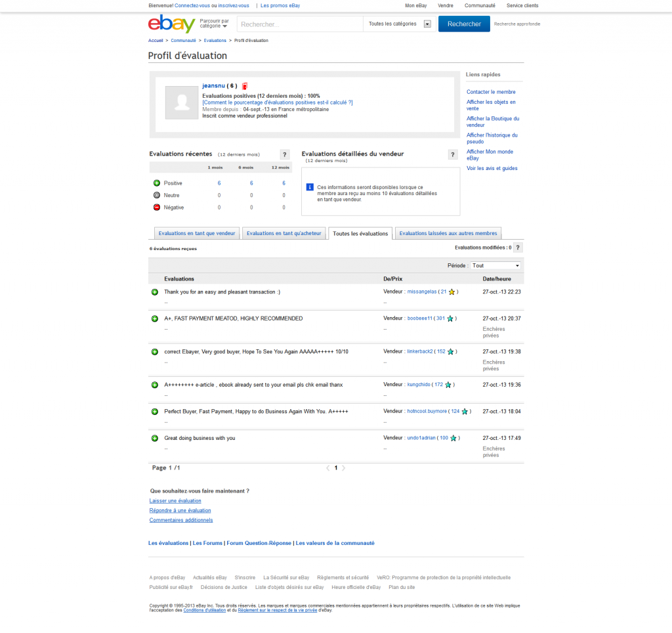Open Evaluations laissées aux autres membres tab
This screenshot has height=633, width=672.
pos(448,233)
